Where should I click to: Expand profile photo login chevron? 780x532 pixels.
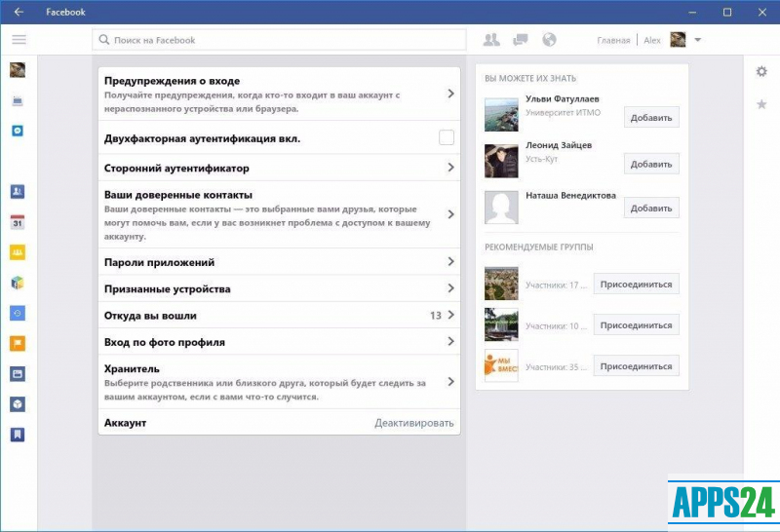click(x=450, y=342)
